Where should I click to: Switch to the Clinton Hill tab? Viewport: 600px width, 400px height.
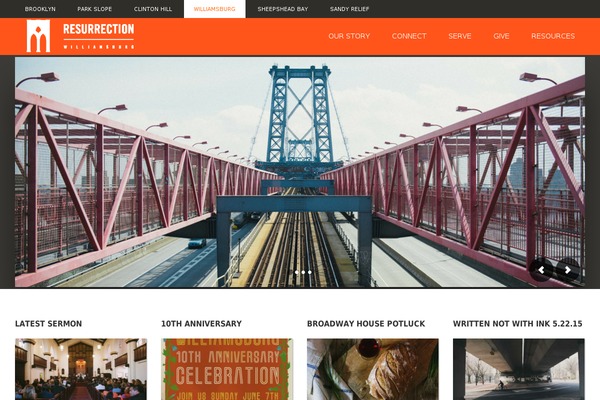[x=153, y=9]
